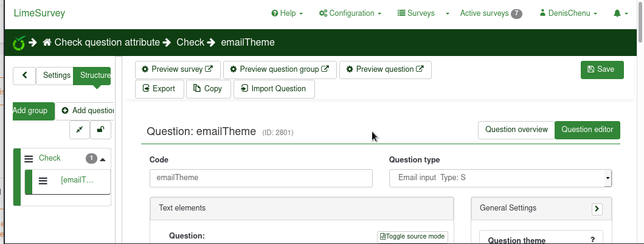Click the green Save button
The width and height of the screenshot is (644, 244).
[x=602, y=69]
